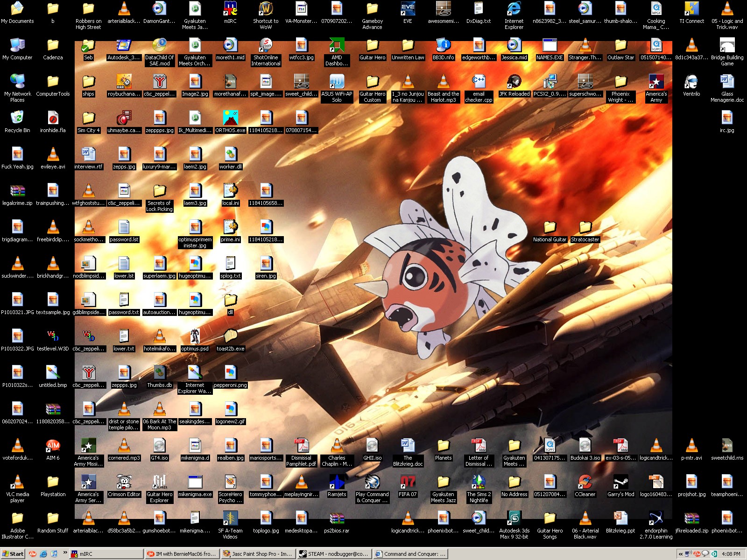Click the taskbar clock showing 4:08 PM
The height and width of the screenshot is (560, 747).
(x=731, y=554)
